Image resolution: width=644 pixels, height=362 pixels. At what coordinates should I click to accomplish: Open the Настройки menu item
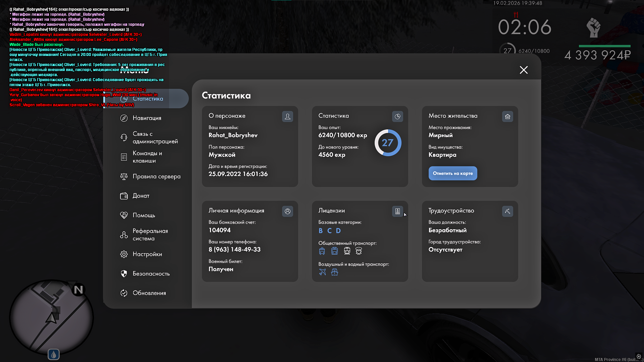pyautogui.click(x=147, y=254)
